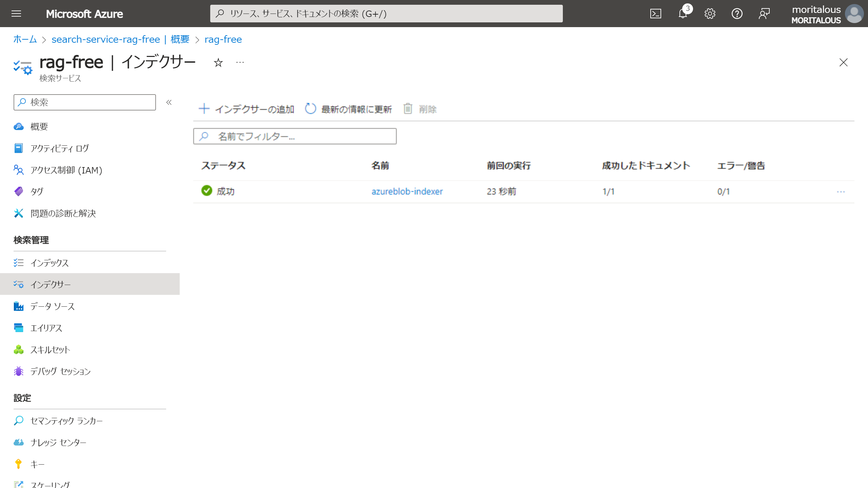Open the help question mark pane
868x488 pixels.
click(x=737, y=14)
